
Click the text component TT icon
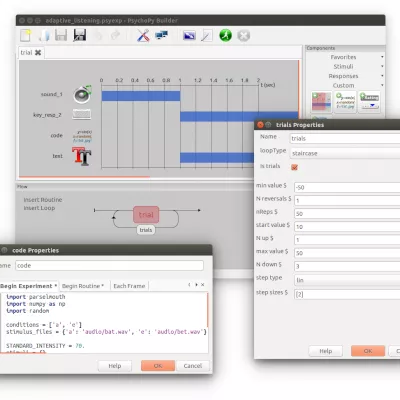[81, 156]
